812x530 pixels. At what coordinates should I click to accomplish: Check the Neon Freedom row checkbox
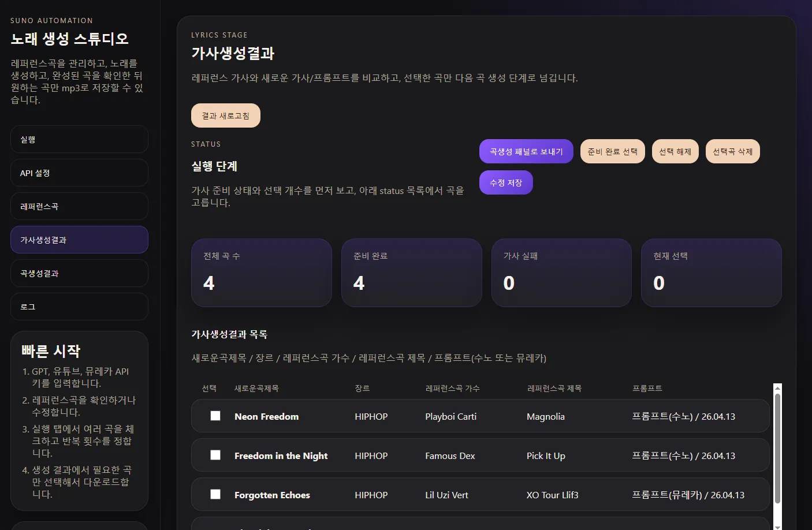coord(215,416)
